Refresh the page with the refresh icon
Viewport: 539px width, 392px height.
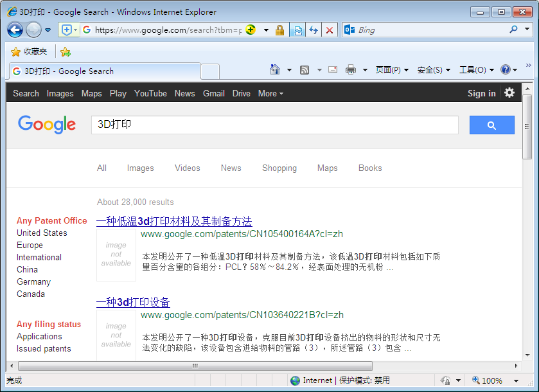point(313,30)
